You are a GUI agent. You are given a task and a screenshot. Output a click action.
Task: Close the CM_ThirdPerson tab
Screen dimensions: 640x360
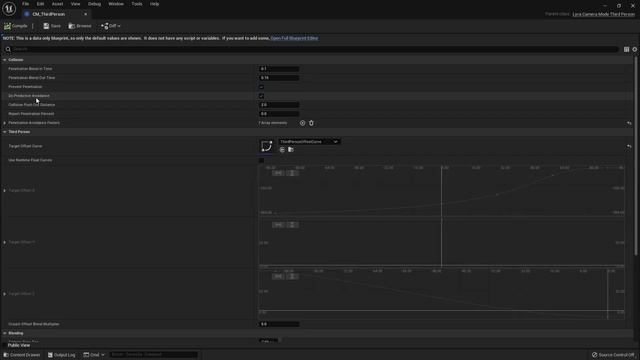(x=85, y=14)
